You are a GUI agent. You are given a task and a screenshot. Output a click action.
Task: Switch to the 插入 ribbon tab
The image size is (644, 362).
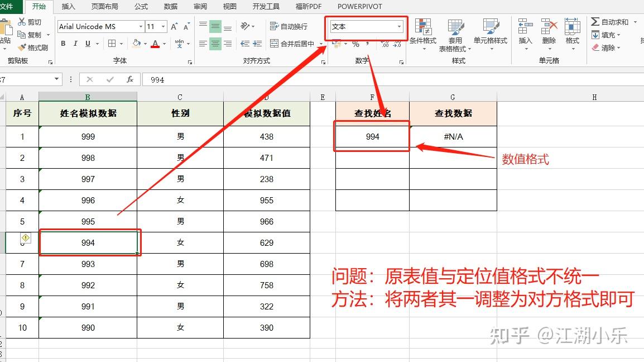[x=69, y=7]
